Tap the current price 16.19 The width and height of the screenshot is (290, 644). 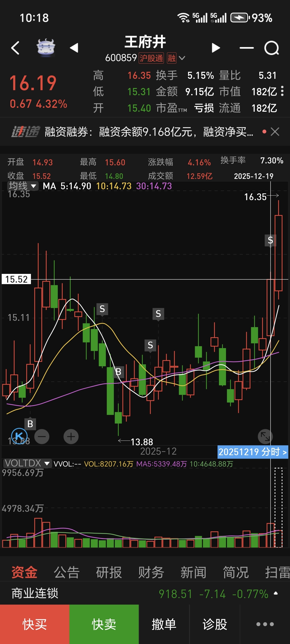33,83
